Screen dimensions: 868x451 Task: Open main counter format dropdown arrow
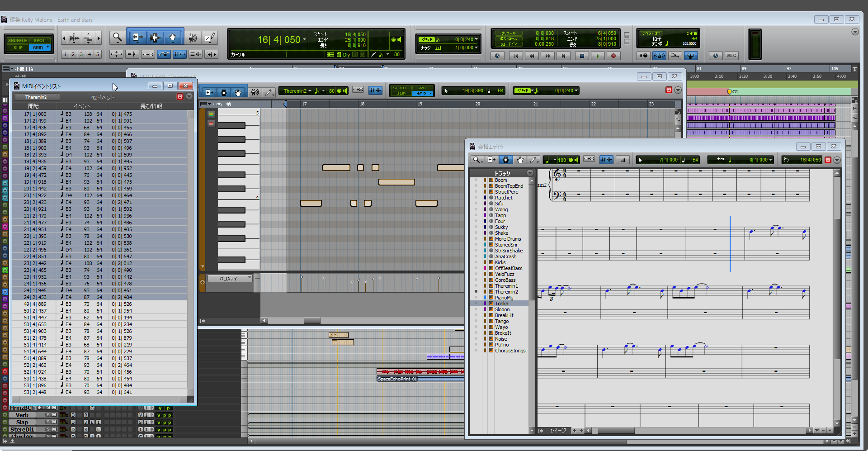pyautogui.click(x=304, y=40)
